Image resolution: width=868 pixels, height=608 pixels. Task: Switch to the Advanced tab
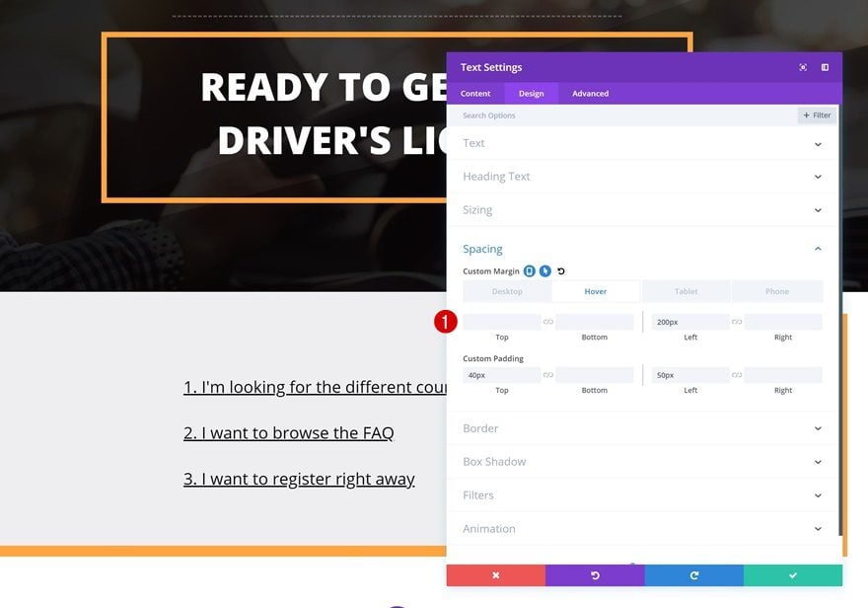pos(590,94)
